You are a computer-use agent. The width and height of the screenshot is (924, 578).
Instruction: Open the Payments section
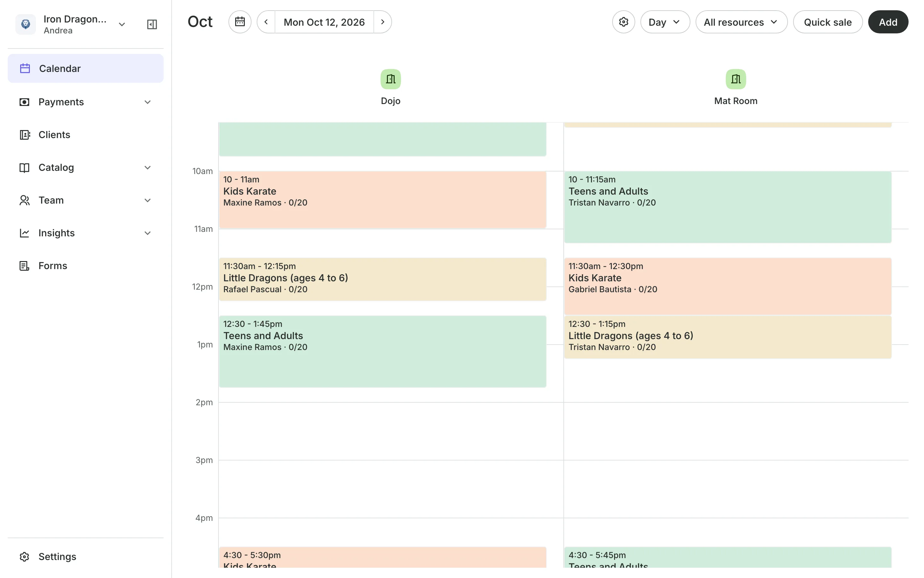pos(86,102)
